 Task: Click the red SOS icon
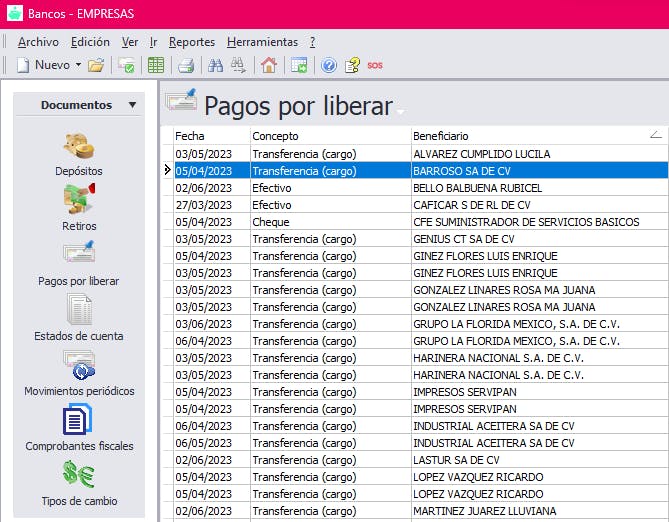(x=375, y=65)
